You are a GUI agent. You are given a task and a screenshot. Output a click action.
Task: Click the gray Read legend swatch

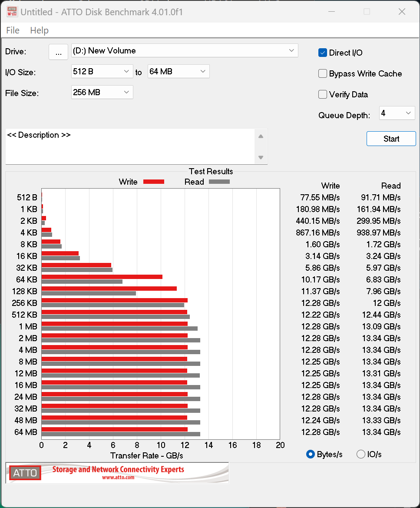click(219, 182)
